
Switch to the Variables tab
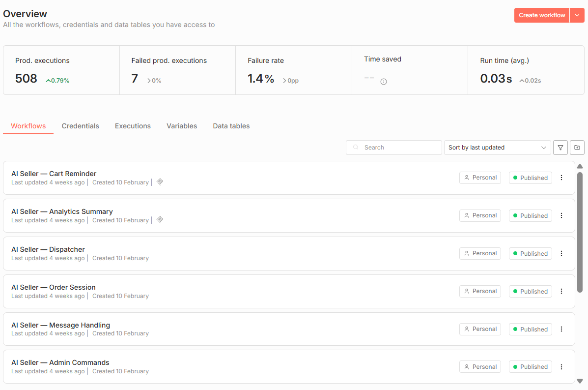(182, 126)
